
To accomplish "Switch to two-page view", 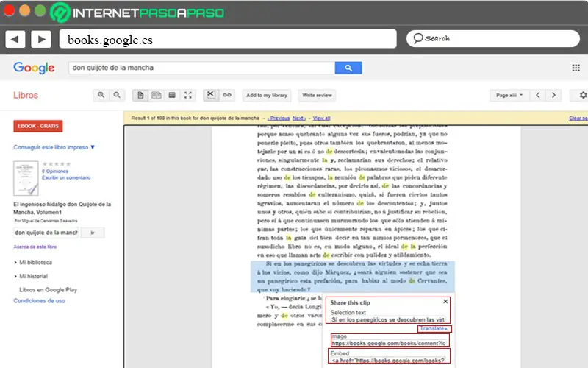I will (157, 95).
